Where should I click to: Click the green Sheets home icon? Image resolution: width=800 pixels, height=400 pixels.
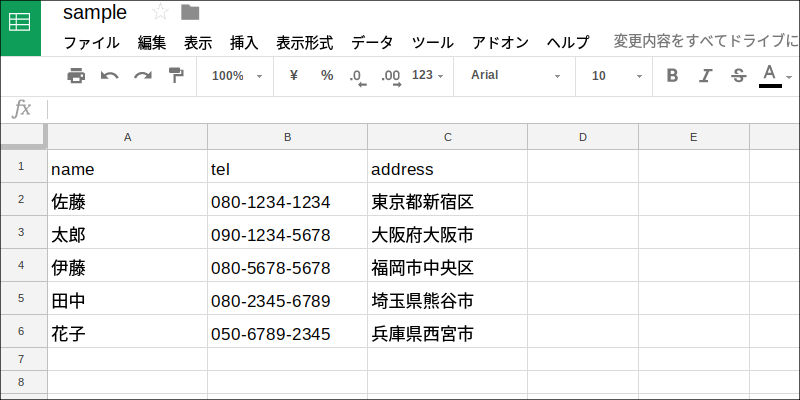(x=20, y=28)
